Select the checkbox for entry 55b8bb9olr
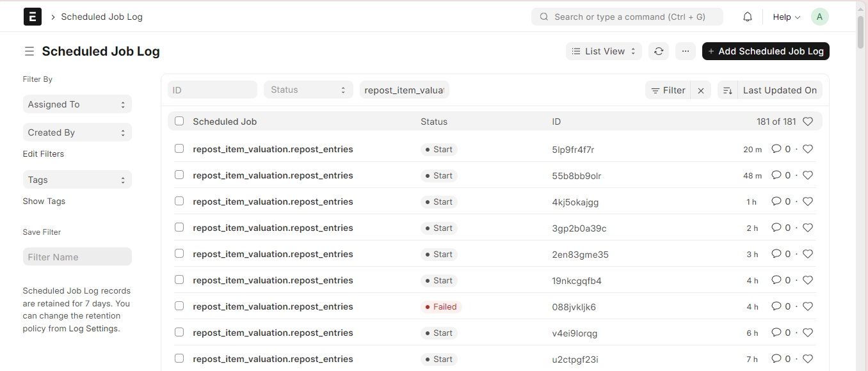Viewport: 868px width, 371px height. 179,175
